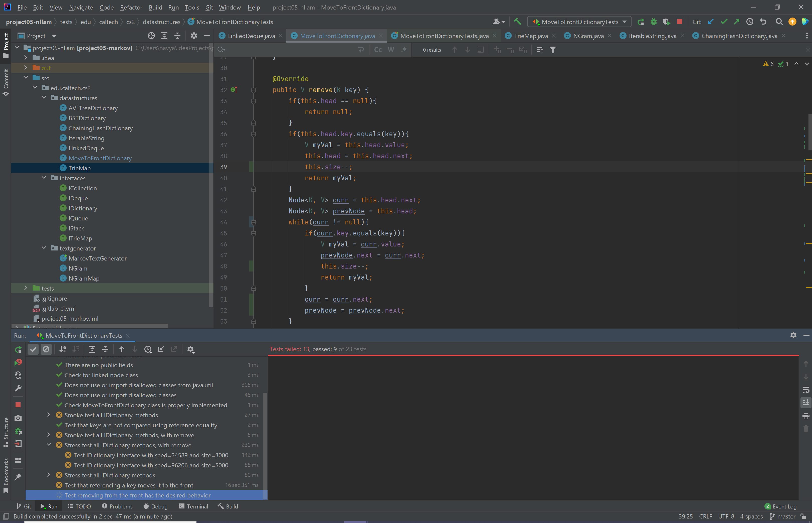Image resolution: width=812 pixels, height=523 pixels.
Task: Click the Debug bug icon in toolbar
Action: [x=653, y=22]
